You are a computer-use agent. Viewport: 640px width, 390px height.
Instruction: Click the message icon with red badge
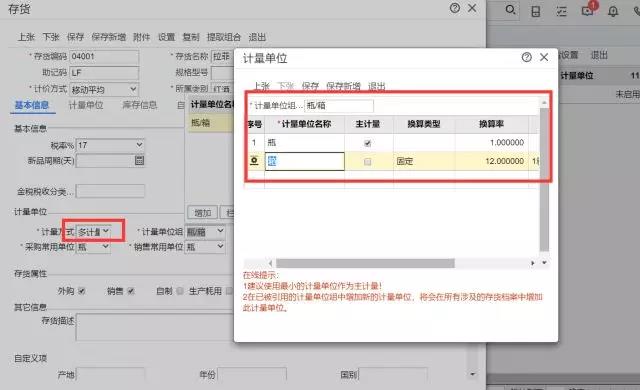[x=588, y=9]
